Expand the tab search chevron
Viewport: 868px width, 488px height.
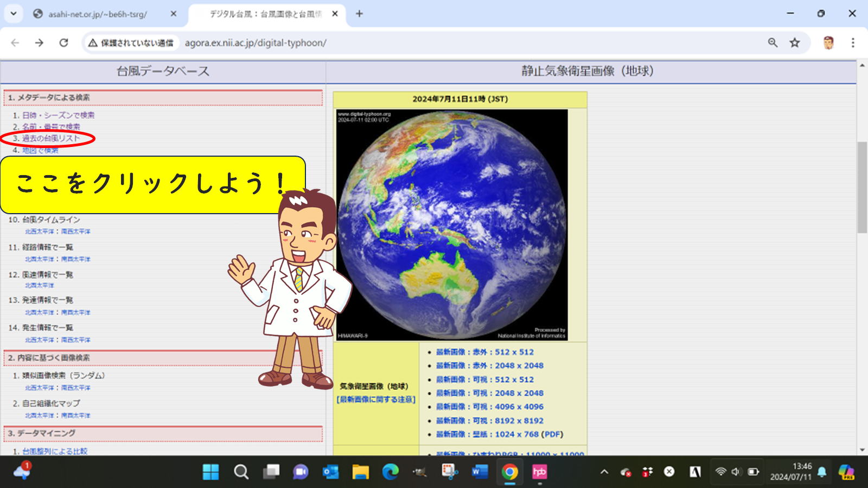tap(13, 14)
